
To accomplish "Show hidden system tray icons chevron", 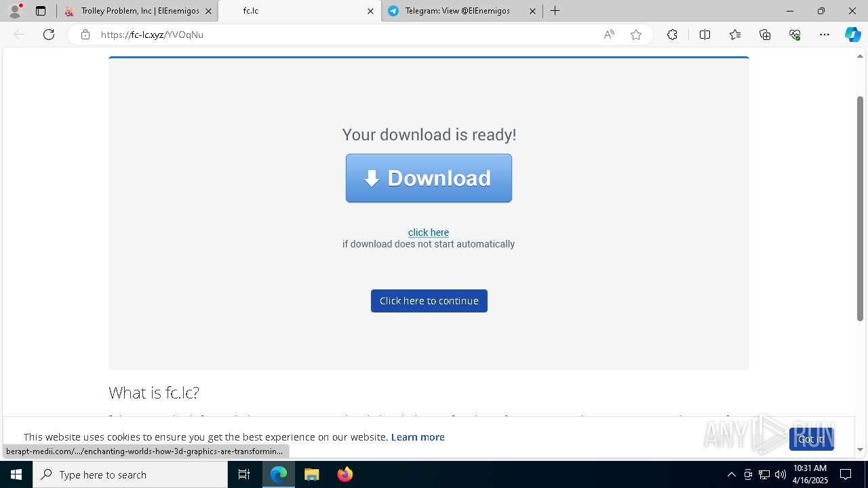I will point(731,474).
